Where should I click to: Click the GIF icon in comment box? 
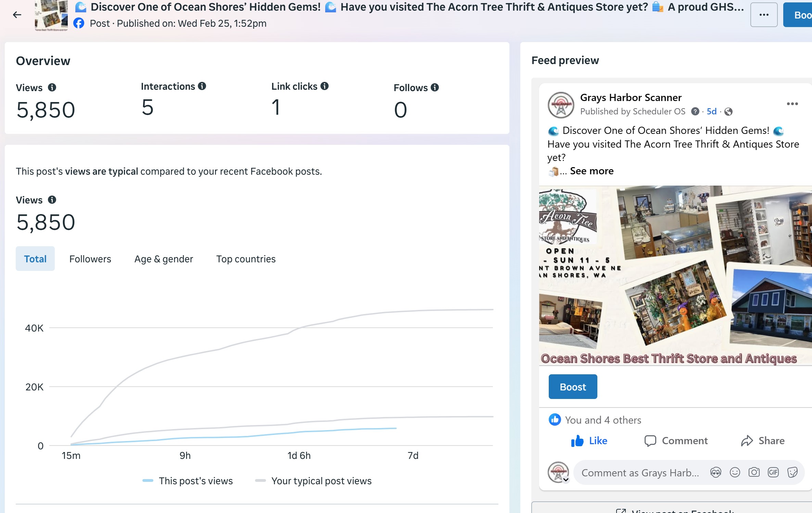pyautogui.click(x=773, y=472)
